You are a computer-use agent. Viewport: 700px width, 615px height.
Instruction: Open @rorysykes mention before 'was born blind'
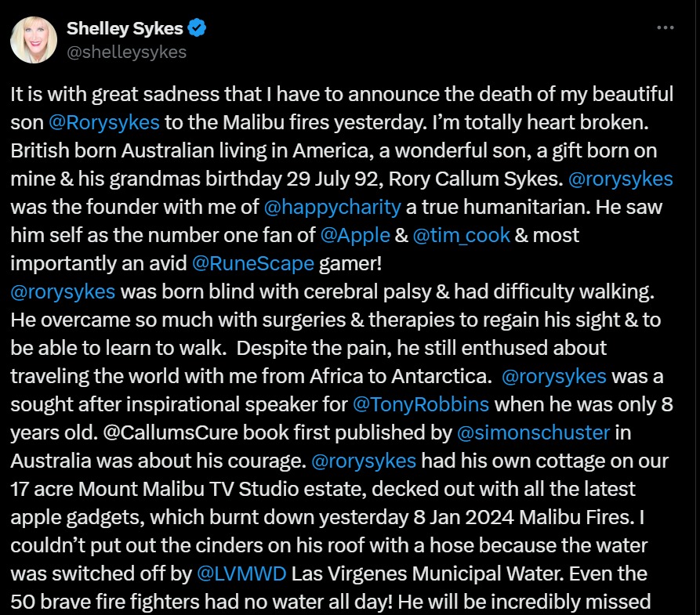(x=63, y=292)
